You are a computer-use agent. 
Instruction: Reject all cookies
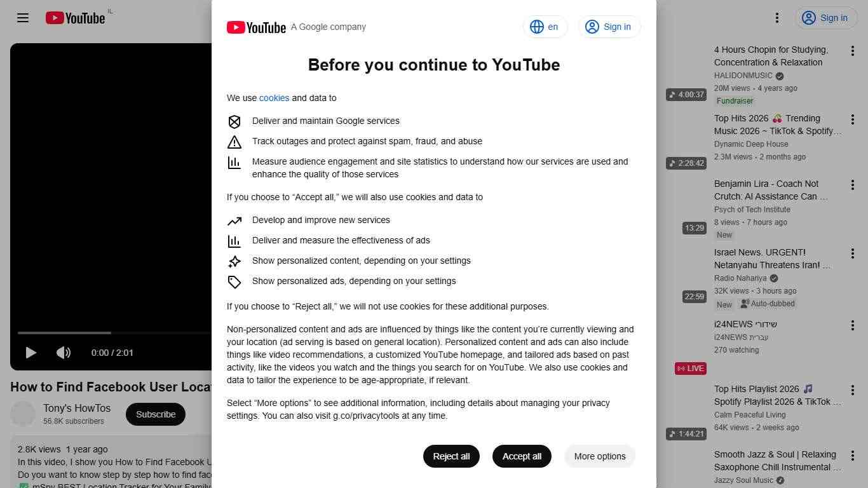click(x=451, y=456)
